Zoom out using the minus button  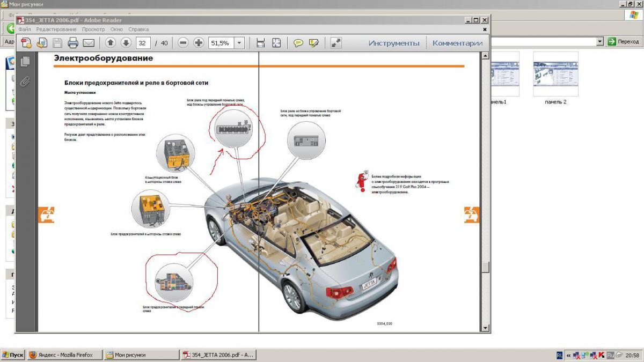[x=183, y=43]
